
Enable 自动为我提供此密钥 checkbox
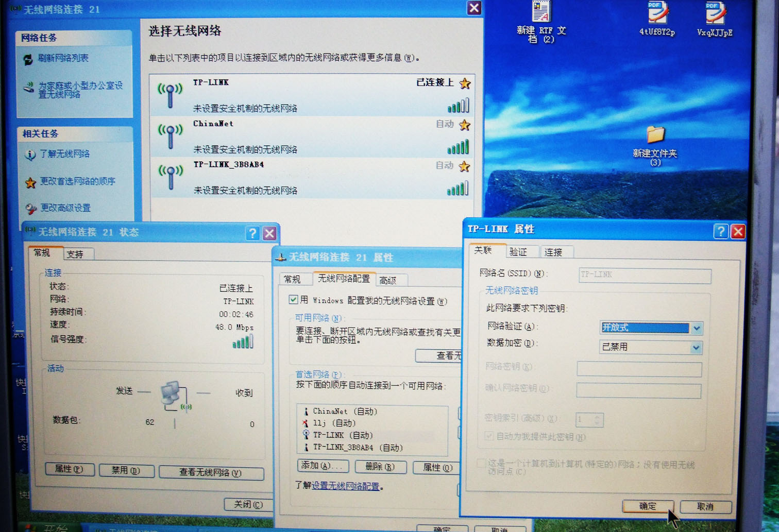coord(488,436)
